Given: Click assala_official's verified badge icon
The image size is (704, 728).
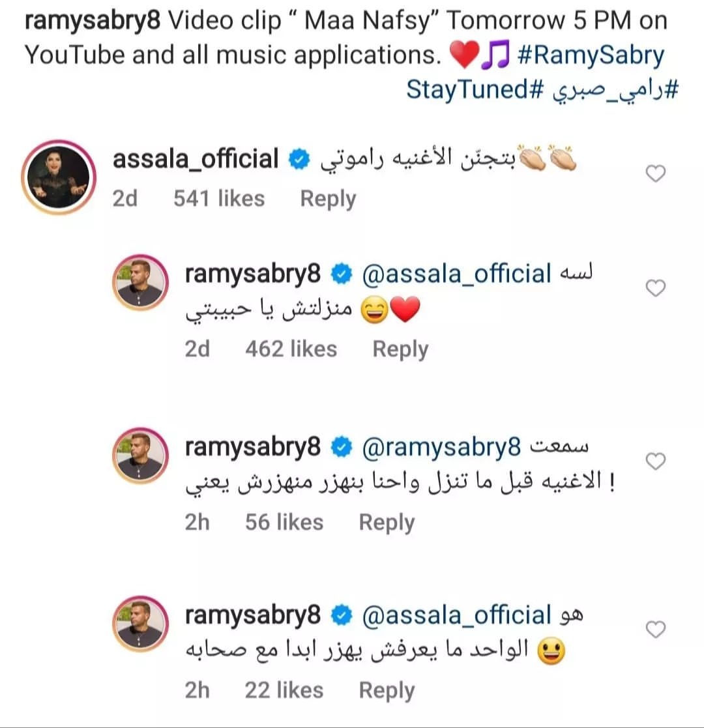Looking at the screenshot, I should pyautogui.click(x=299, y=158).
